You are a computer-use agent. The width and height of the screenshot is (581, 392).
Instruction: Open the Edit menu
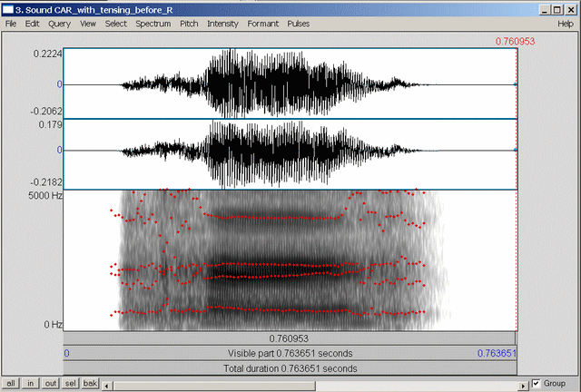[x=32, y=23]
